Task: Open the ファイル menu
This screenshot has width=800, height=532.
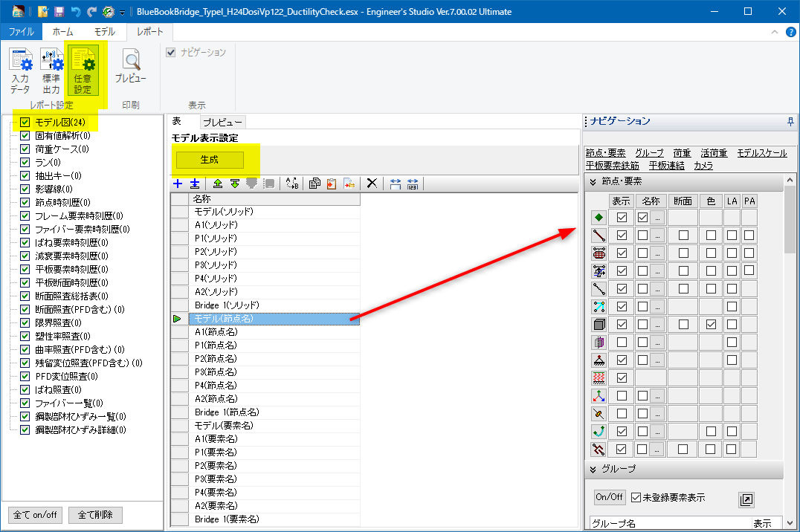Action: (22, 32)
